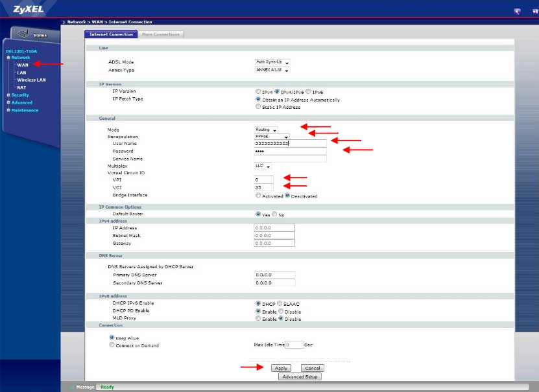Open the ADSL Mode dropdown

tap(272, 62)
